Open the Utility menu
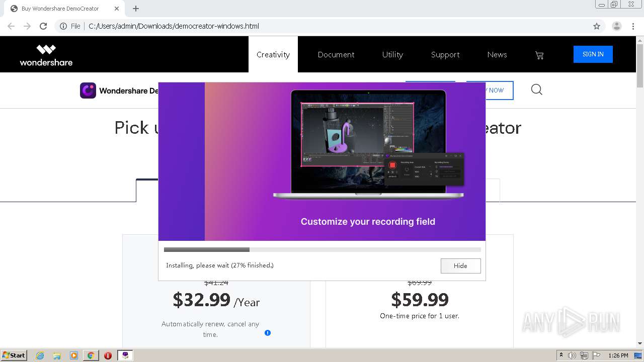Image resolution: width=644 pixels, height=362 pixels. coord(392,54)
